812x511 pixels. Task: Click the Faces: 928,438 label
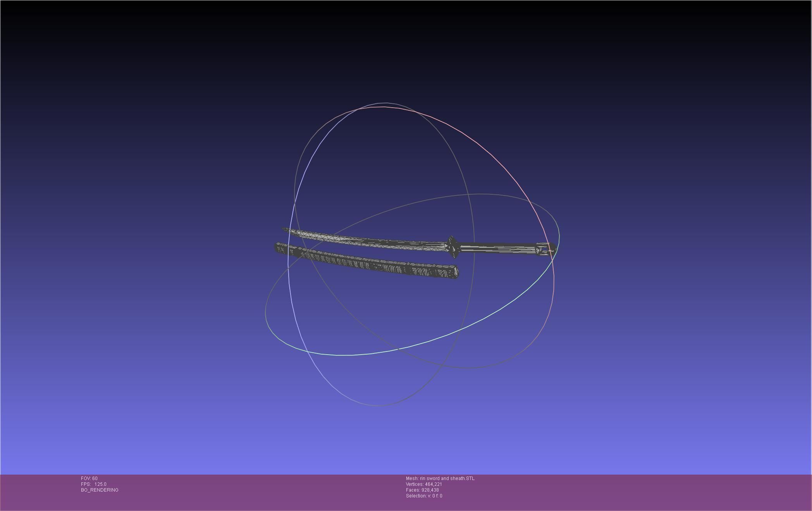click(422, 490)
